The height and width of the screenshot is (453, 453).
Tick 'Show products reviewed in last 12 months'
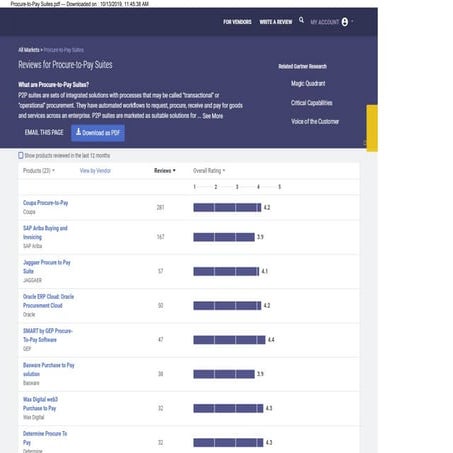pos(21,156)
